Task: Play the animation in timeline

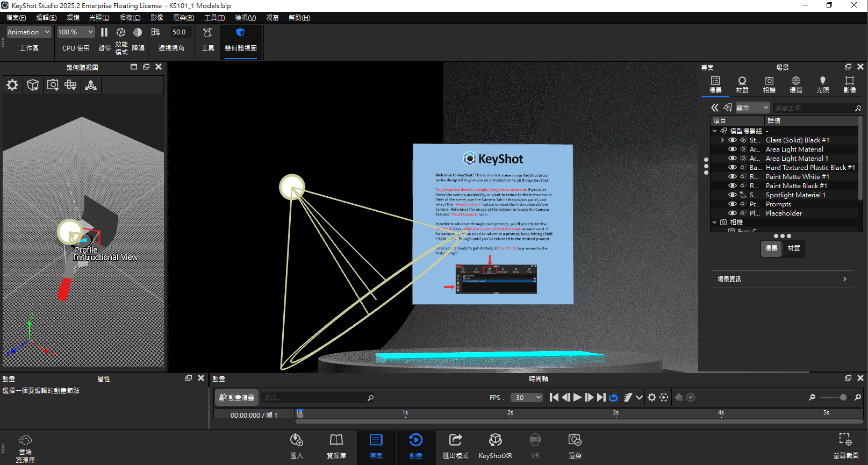Action: [577, 397]
